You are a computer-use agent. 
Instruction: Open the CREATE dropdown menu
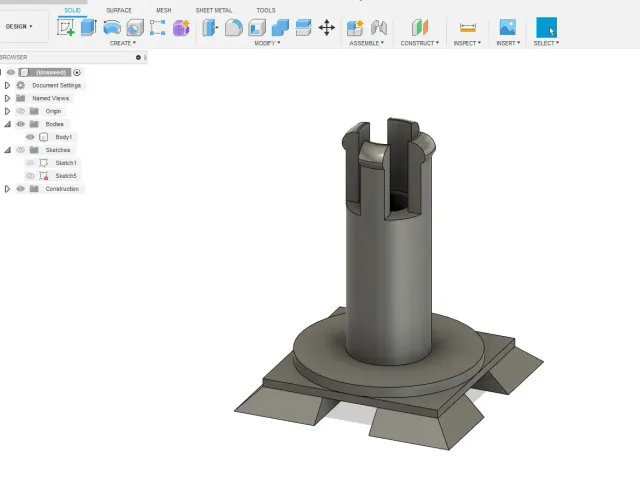(x=122, y=43)
